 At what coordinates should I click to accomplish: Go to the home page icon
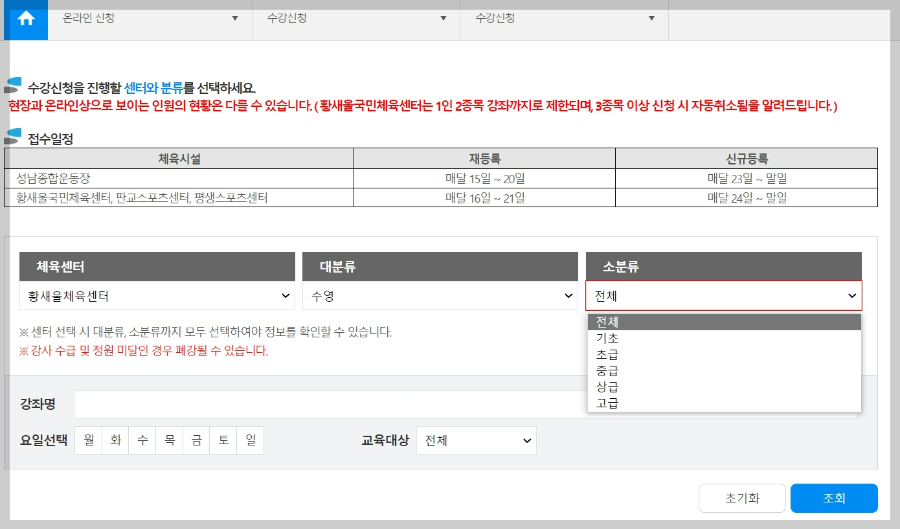26,19
